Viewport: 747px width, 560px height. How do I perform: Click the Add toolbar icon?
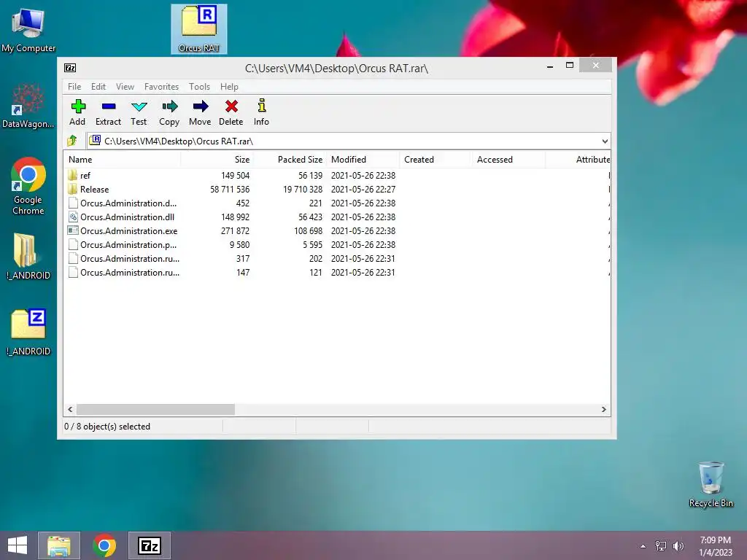[77, 106]
